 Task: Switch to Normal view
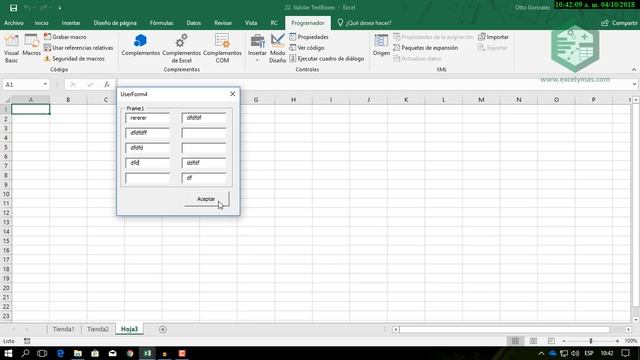[516, 341]
